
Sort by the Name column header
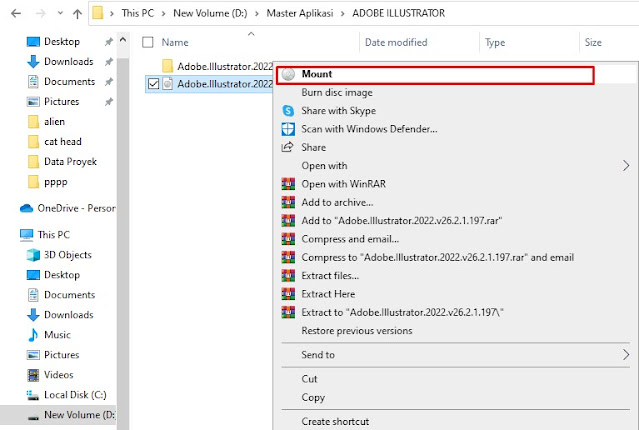pyautogui.click(x=175, y=42)
